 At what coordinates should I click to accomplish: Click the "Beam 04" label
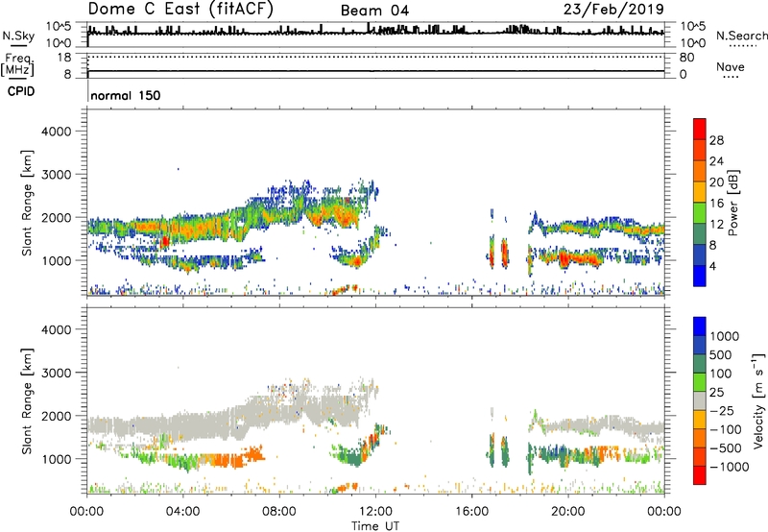click(x=374, y=11)
